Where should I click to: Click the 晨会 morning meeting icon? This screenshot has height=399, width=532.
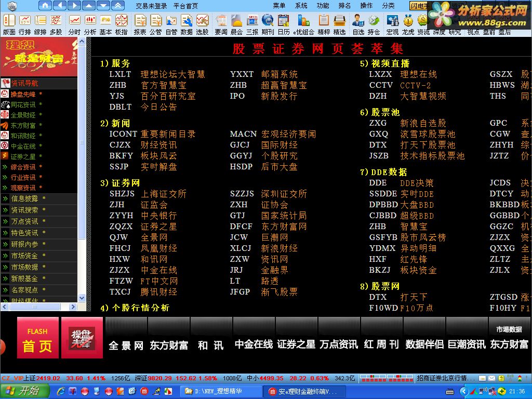tap(236, 24)
